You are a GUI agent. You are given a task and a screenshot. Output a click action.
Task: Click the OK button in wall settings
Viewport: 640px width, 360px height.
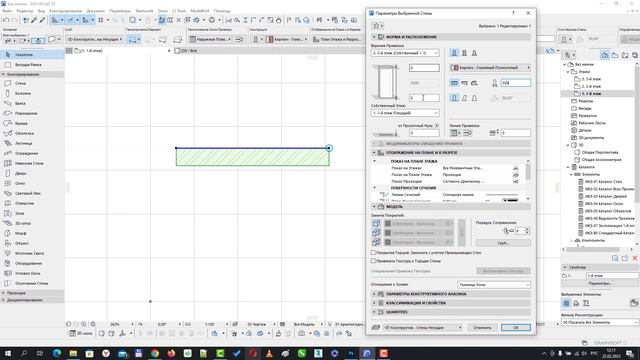click(516, 327)
